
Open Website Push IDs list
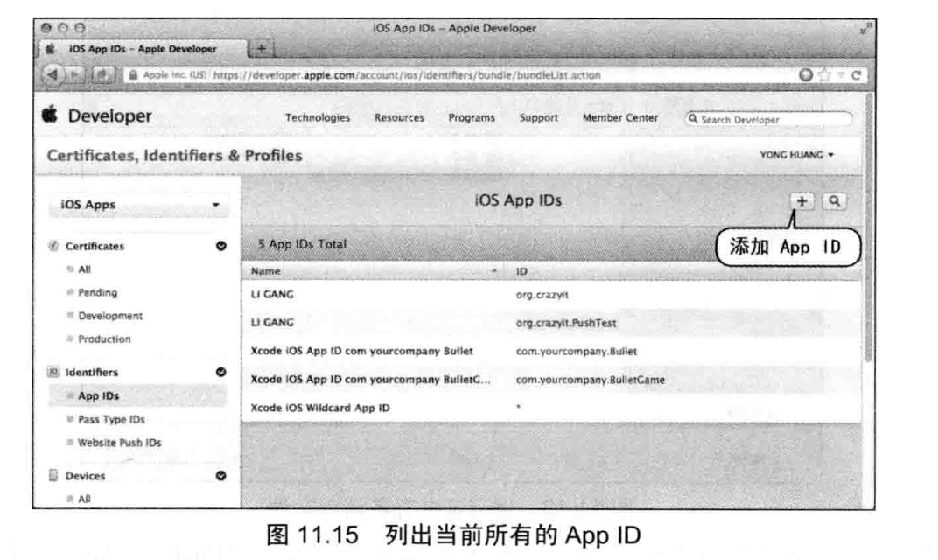[x=120, y=443]
